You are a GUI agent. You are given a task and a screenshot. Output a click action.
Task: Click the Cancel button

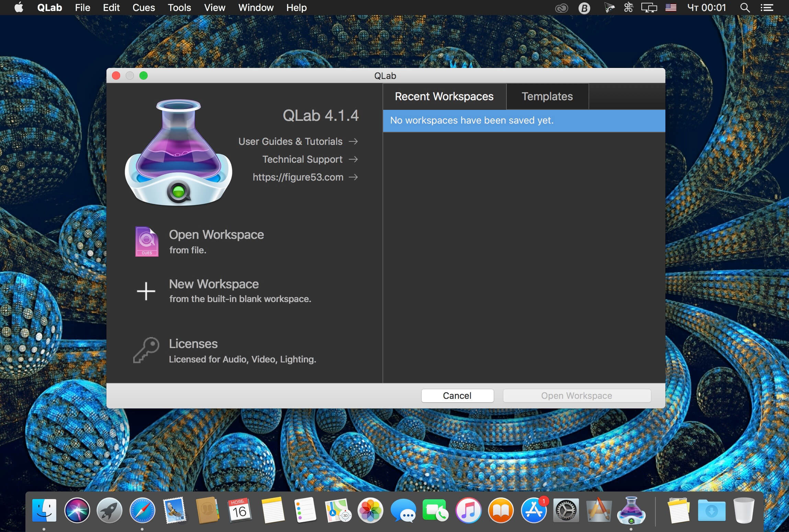457,395
